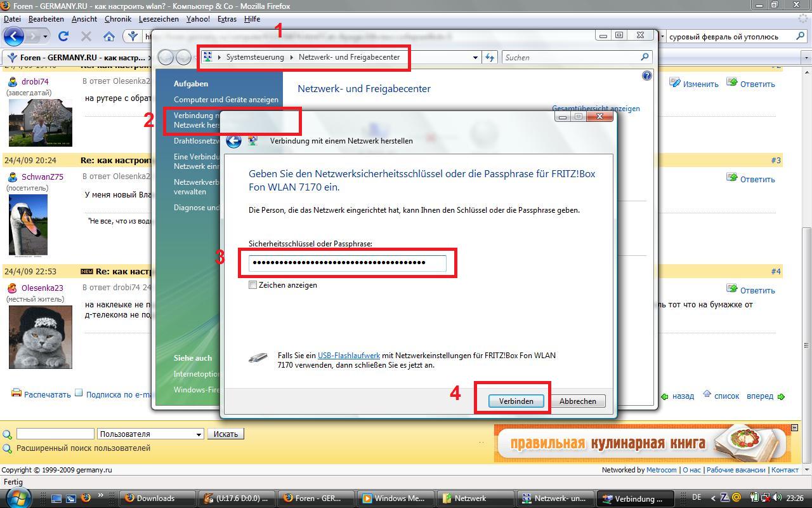
Task: Open the USB-Flashlaufwerk link
Action: (349, 356)
